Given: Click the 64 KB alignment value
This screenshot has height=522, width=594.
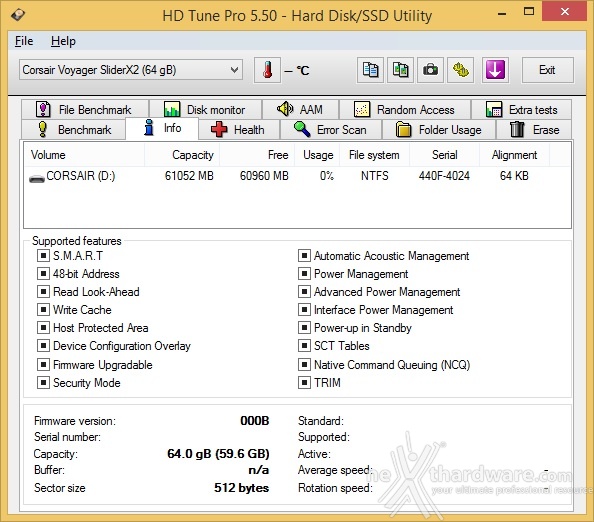Looking at the screenshot, I should [x=514, y=176].
